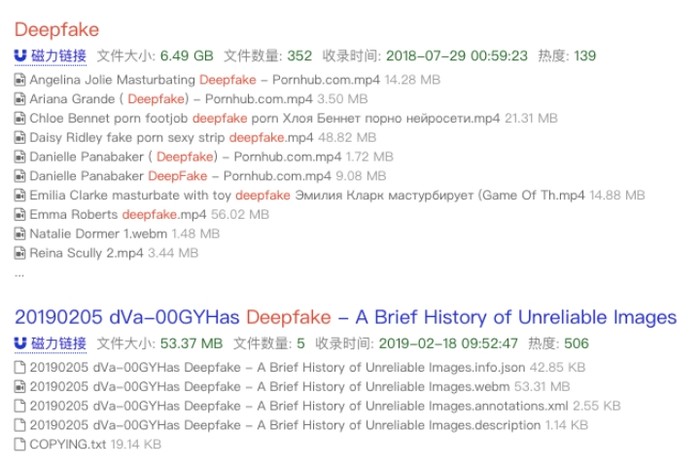Click the date 2019-02-18 09:52:47
The image size is (700, 467).
[448, 343]
